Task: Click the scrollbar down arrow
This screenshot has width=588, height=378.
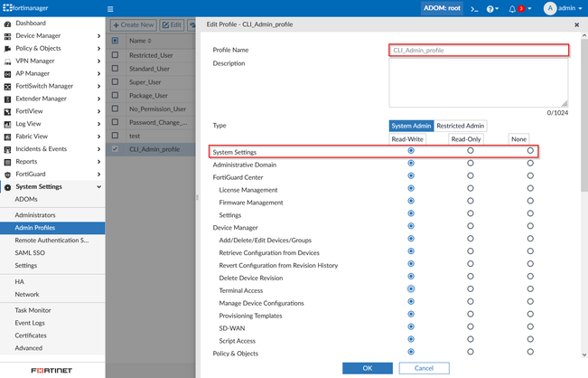Action: click(584, 354)
